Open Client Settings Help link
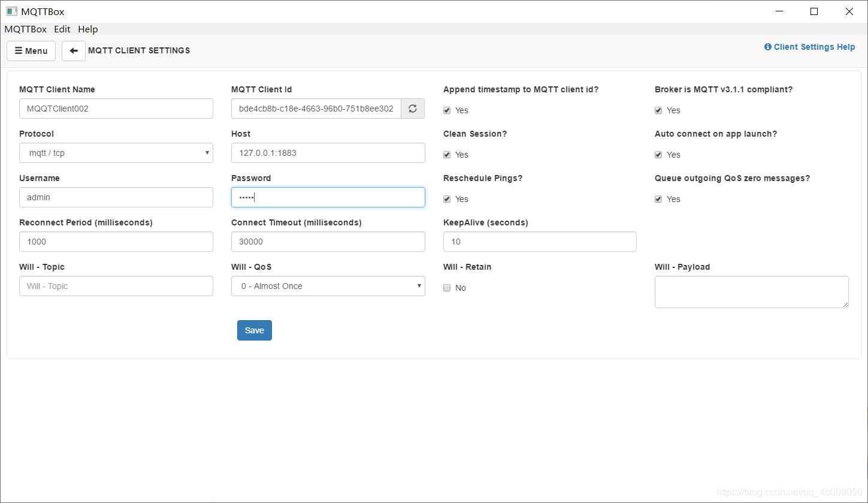Viewport: 868px width, 503px height. click(809, 47)
